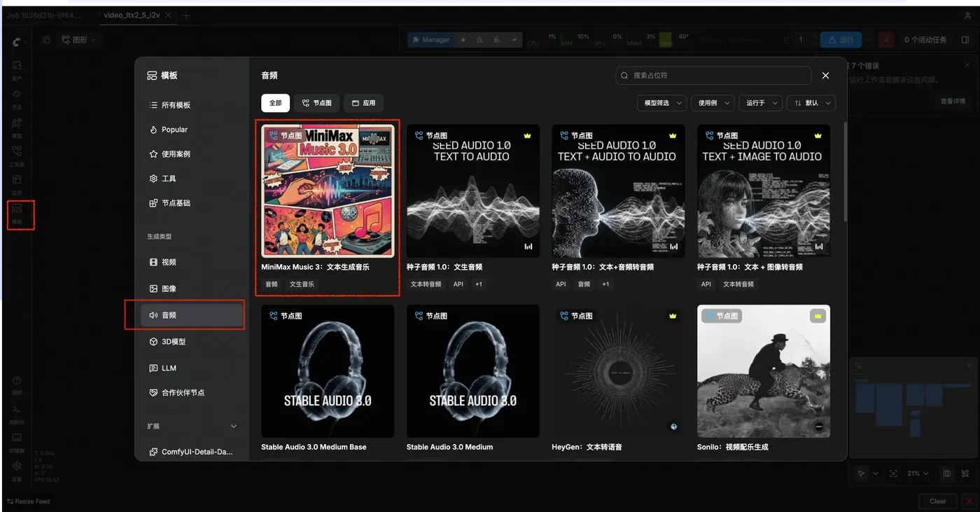This screenshot has width=980, height=512.
Task: Open the user profile icon
Action: tap(967, 15)
